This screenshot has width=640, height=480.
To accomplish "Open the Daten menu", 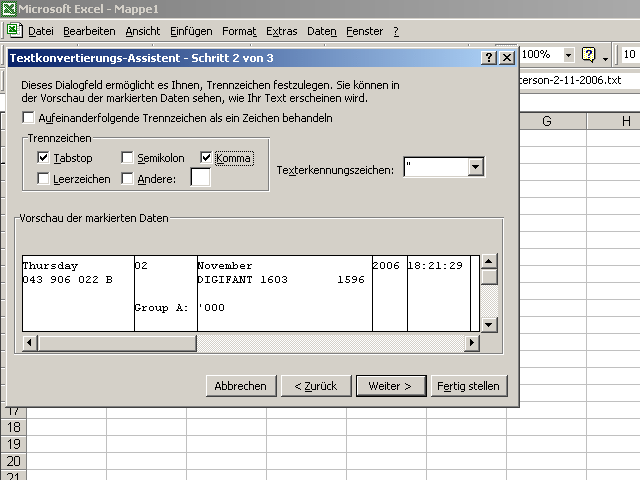I will (322, 31).
